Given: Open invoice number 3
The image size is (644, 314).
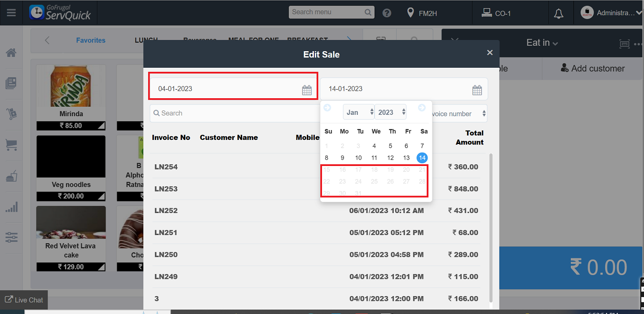Looking at the screenshot, I should click(316, 299).
